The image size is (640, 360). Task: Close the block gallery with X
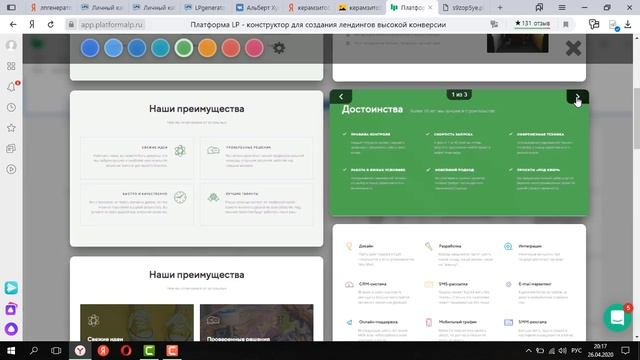pos(573,49)
